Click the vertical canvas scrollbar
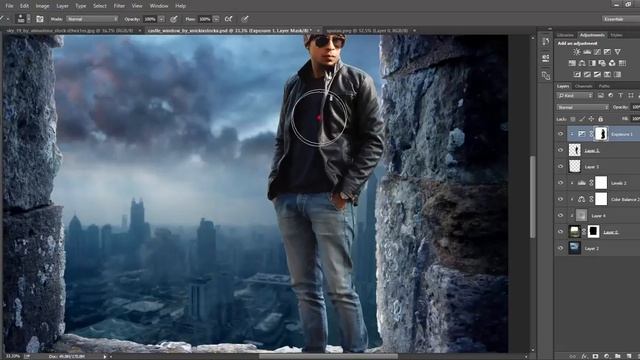This screenshot has height=360, width=640. click(533, 197)
